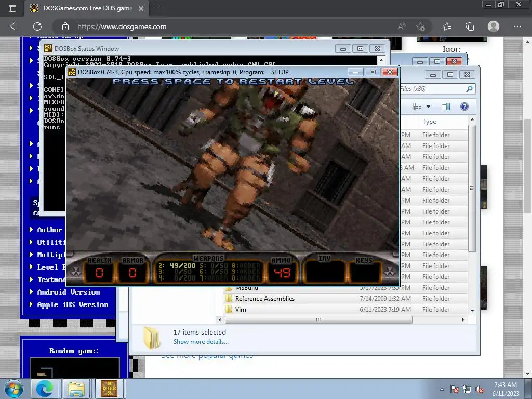Open the Author category link

(50, 230)
